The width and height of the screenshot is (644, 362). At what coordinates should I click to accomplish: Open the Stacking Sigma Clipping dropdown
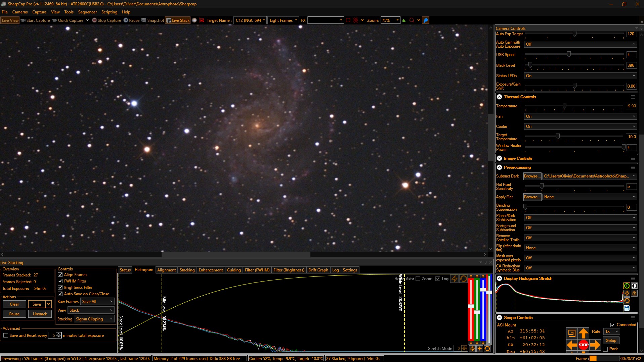pyautogui.click(x=94, y=319)
